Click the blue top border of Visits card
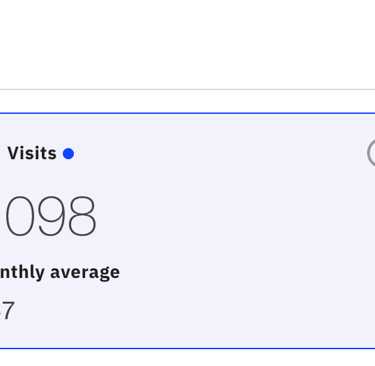This screenshot has height=366, width=375. pos(187,113)
